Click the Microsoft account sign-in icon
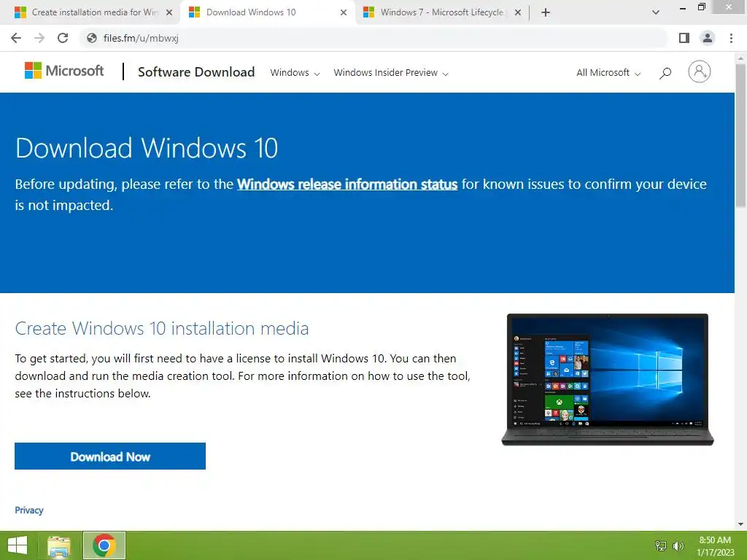747x560 pixels. [x=700, y=72]
